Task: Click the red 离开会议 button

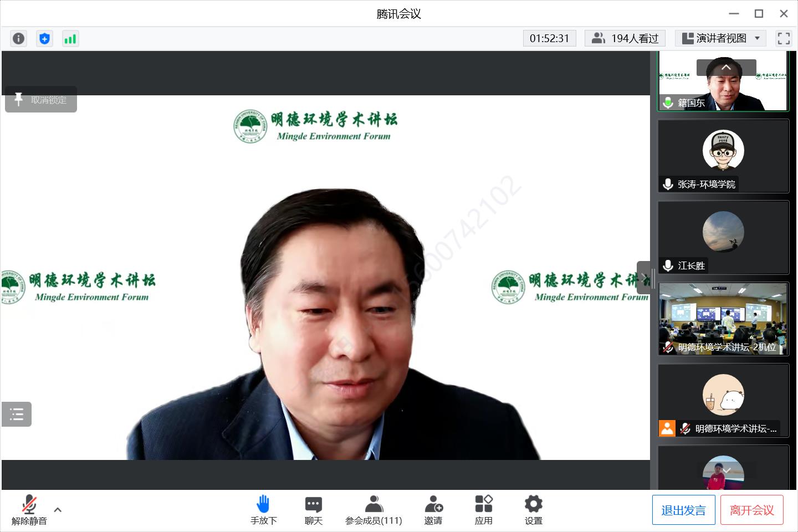Action: 751,510
